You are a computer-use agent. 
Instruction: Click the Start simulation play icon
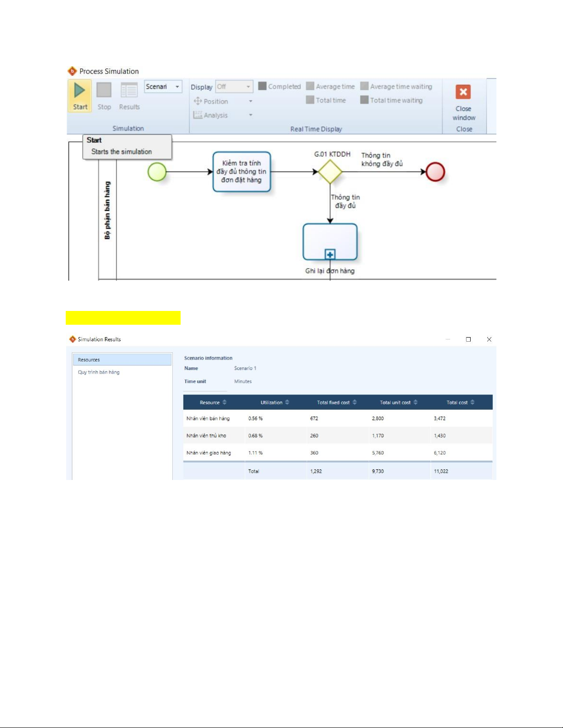(x=80, y=90)
